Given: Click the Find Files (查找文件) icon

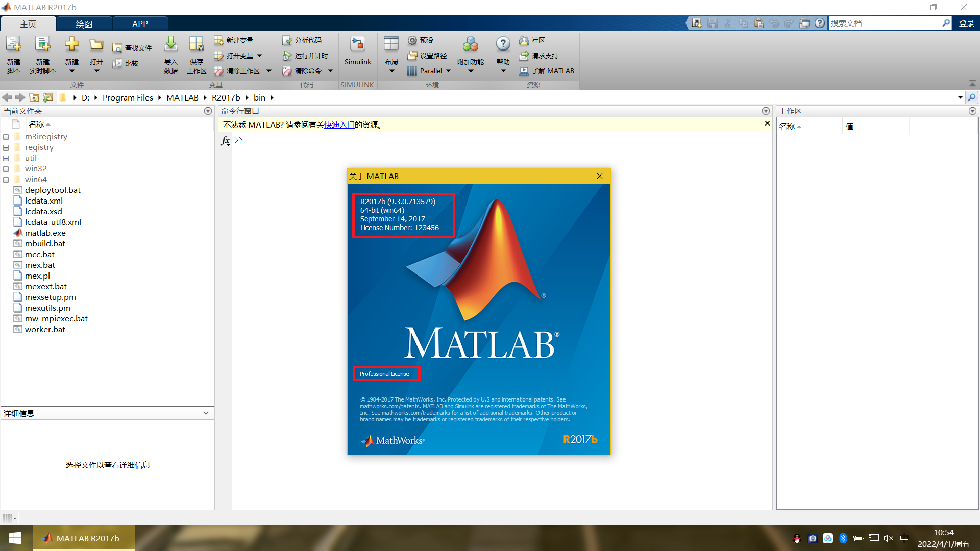Looking at the screenshot, I should [117, 48].
